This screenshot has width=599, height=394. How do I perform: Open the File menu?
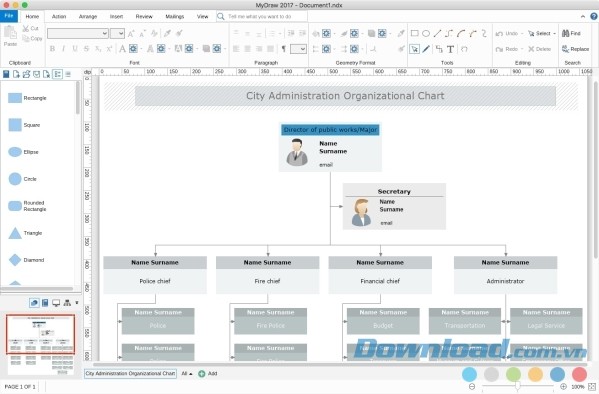9,16
